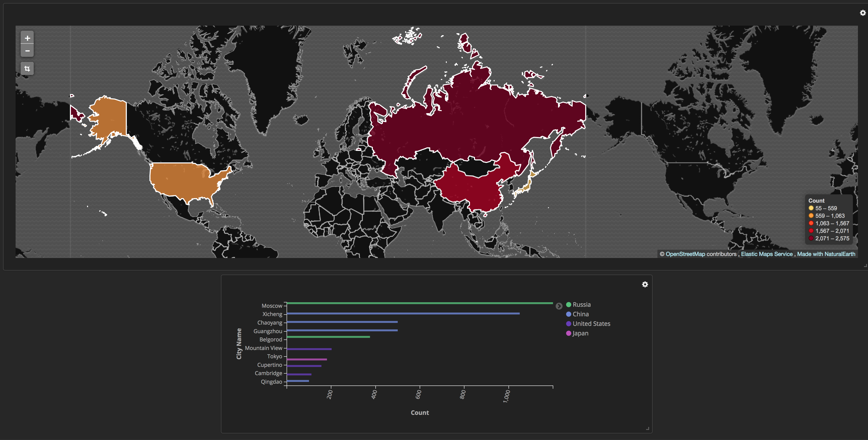
Task: Toggle United States series in legend
Action: point(591,324)
